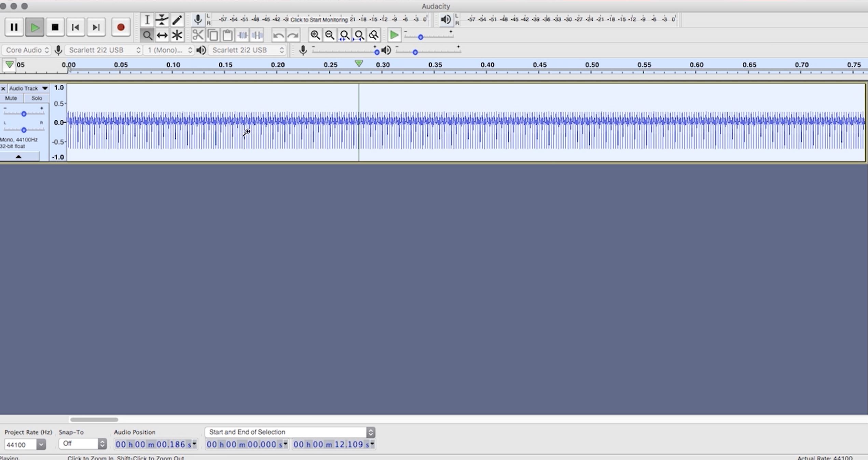Mute the Audio Track
This screenshot has height=460, width=868.
(x=11, y=98)
